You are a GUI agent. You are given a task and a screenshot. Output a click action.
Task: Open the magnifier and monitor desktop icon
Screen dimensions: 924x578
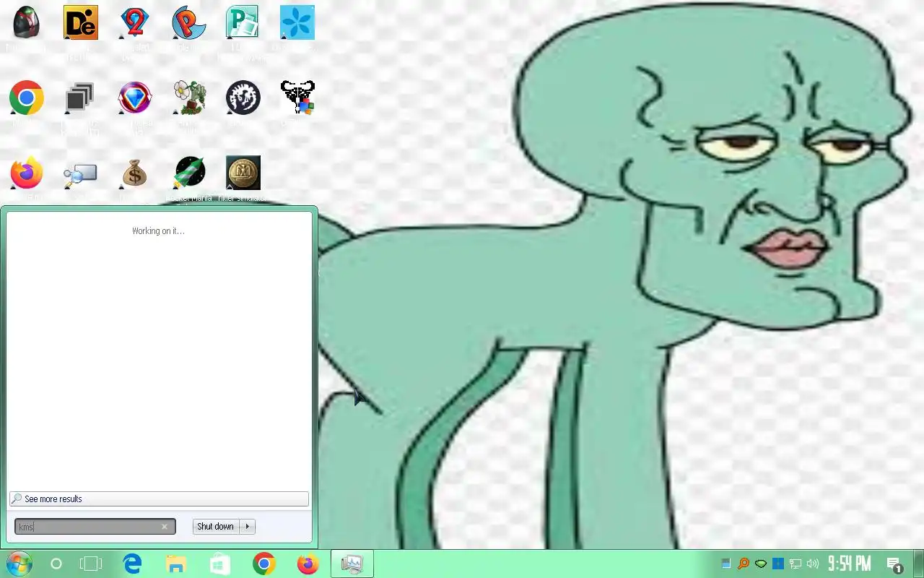[80, 175]
